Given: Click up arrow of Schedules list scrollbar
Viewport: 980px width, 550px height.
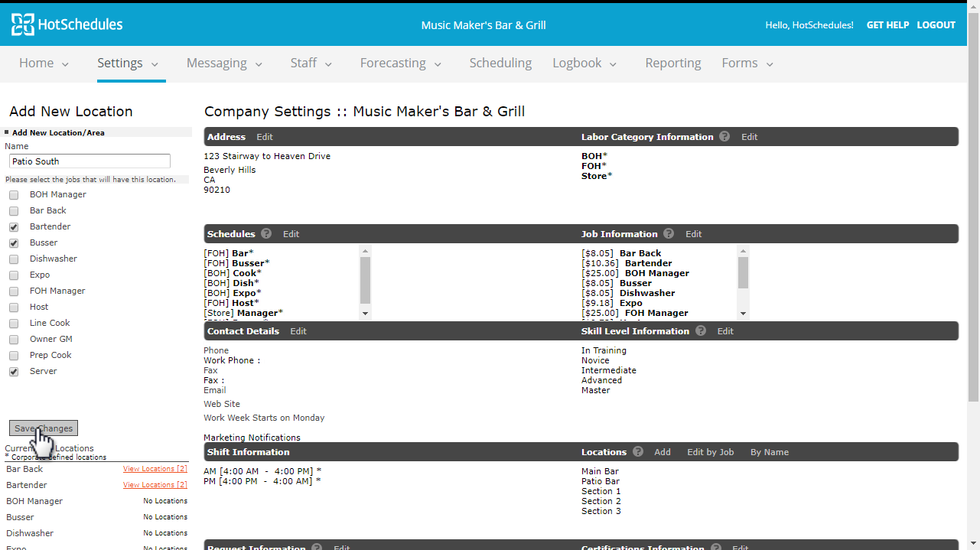Looking at the screenshot, I should 365,251.
